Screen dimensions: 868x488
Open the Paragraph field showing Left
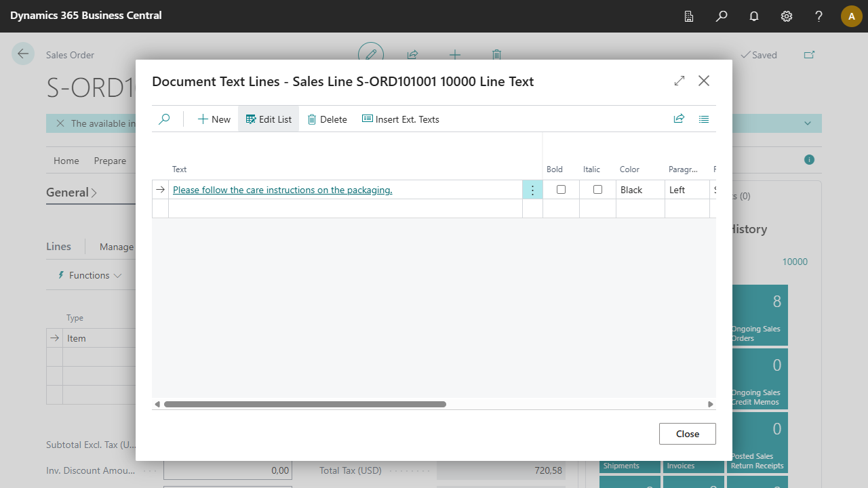coord(686,190)
